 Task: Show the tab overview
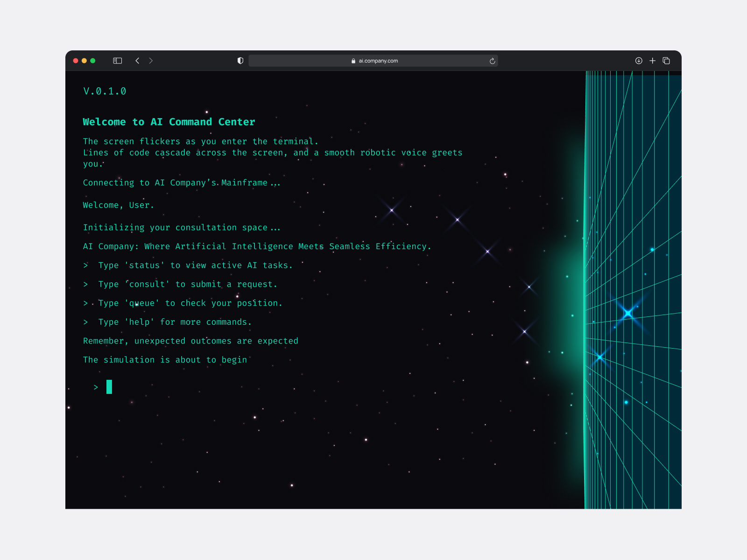pyautogui.click(x=666, y=61)
